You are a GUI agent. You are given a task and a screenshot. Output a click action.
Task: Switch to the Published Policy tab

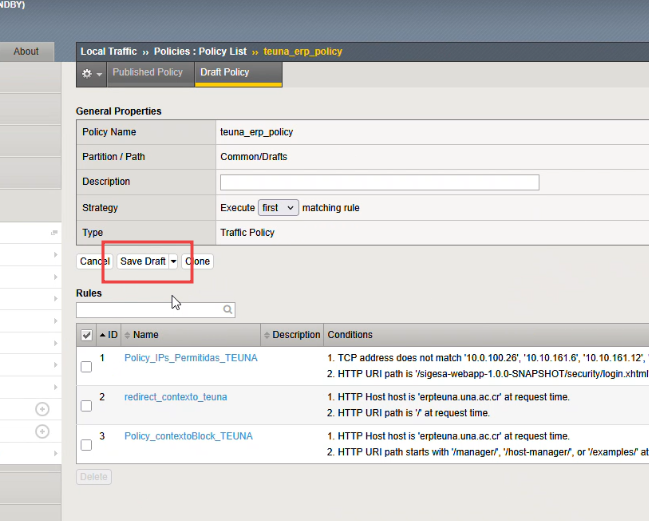coord(147,73)
